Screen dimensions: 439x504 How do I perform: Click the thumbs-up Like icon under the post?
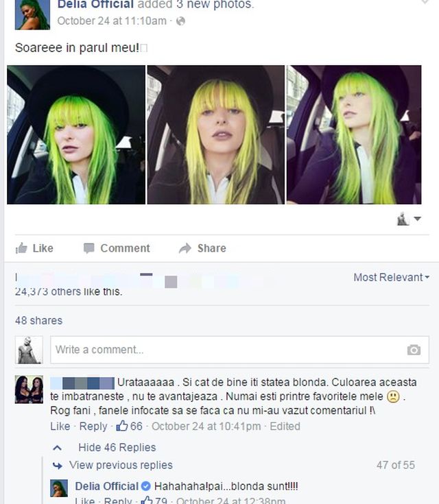coord(21,248)
